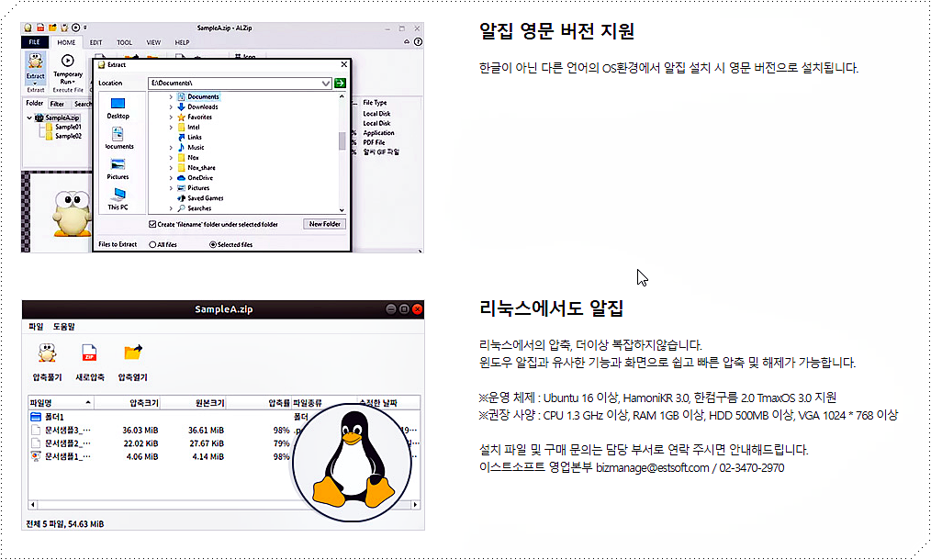Click left scroll arrow in Linux file list
931x560 pixels.
[x=33, y=505]
